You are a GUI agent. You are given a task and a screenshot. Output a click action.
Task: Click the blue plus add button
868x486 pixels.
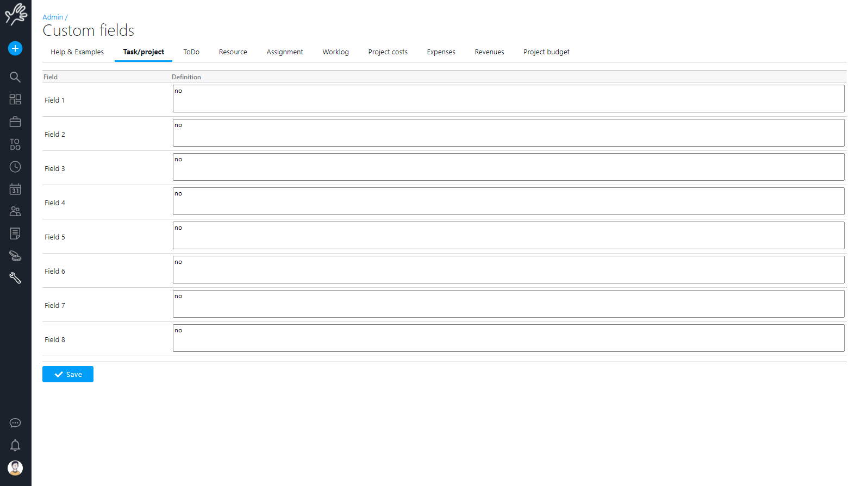[15, 48]
